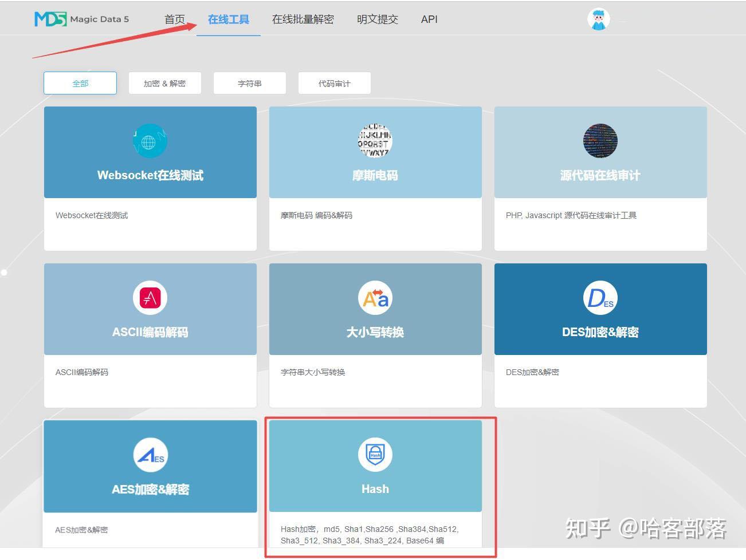Click the 加密 & 解密 filter button
This screenshot has height=560, width=746.
164,83
